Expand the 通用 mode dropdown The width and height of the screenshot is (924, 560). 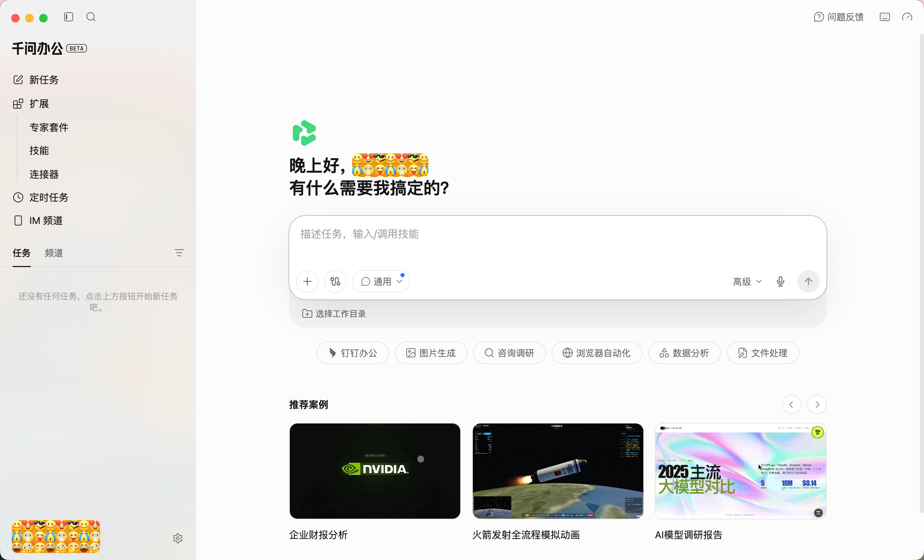381,281
